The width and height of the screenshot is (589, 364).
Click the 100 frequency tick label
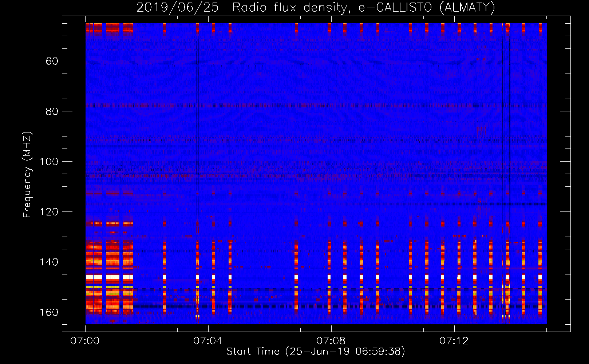49,162
